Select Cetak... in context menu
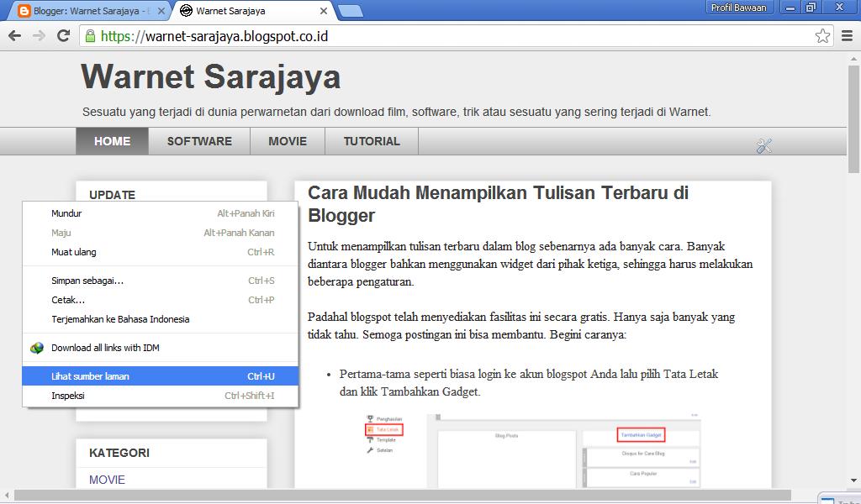Screen dimensions: 861x504 (x=161, y=300)
